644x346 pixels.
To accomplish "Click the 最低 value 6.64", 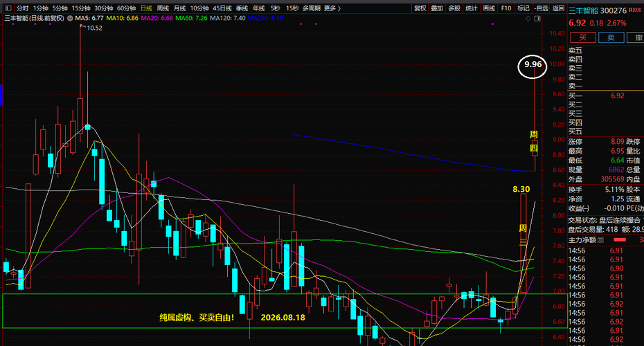I will point(617,161).
